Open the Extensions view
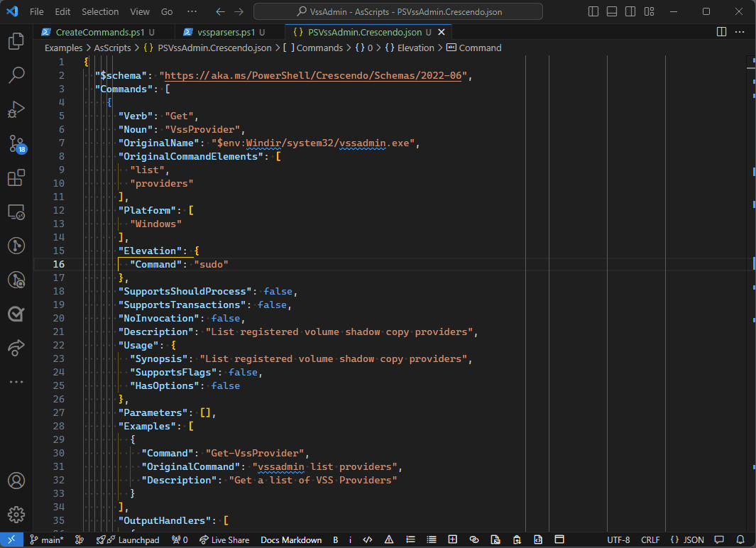The image size is (756, 548). (x=16, y=177)
